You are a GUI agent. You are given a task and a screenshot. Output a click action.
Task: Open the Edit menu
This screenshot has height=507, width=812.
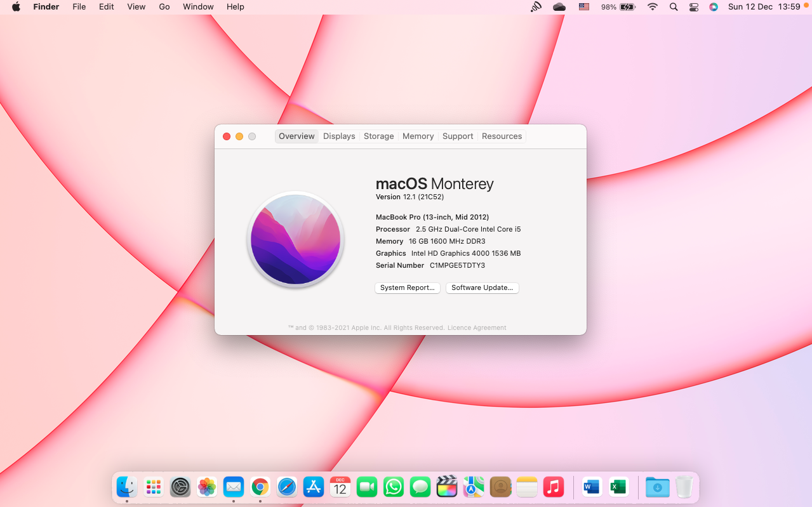pos(107,7)
